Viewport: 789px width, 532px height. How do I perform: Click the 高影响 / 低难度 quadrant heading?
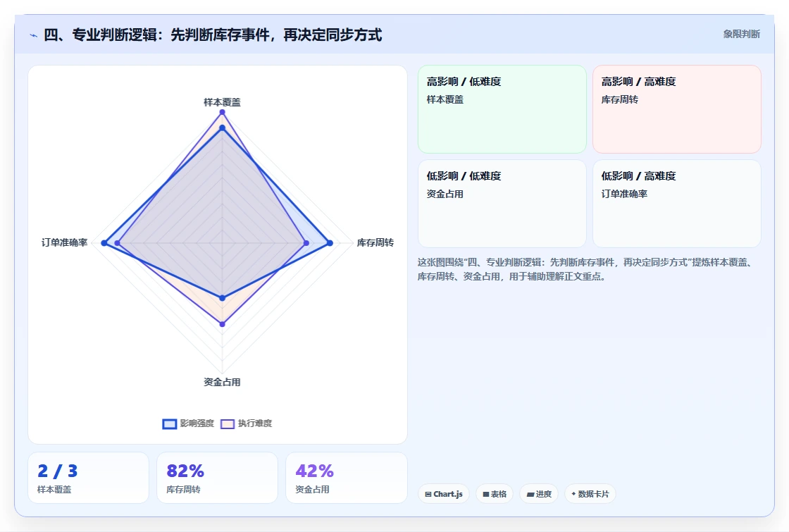pyautogui.click(x=464, y=82)
